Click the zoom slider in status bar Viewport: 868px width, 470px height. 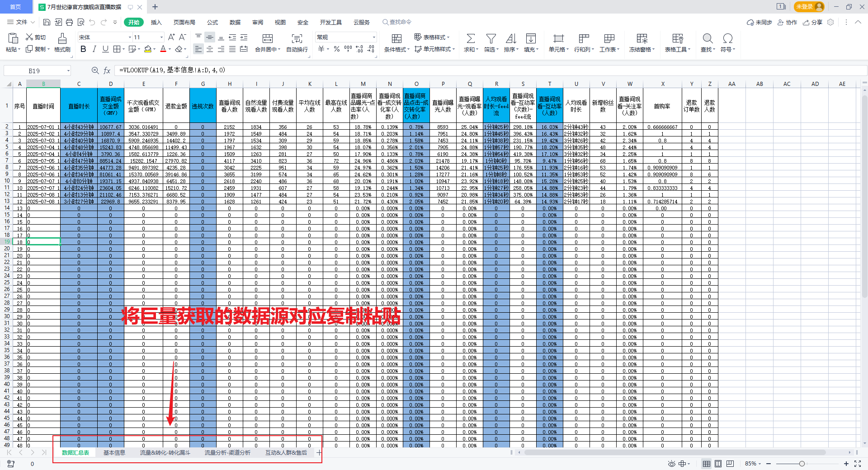[802, 464]
